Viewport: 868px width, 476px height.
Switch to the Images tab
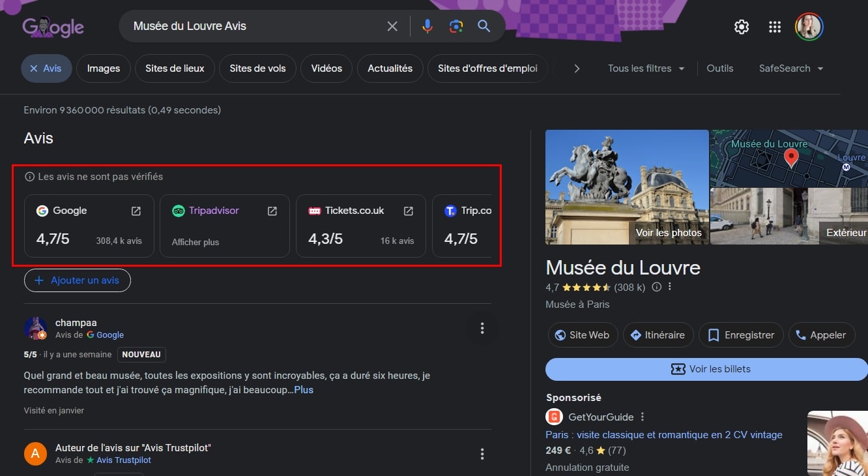[103, 68]
